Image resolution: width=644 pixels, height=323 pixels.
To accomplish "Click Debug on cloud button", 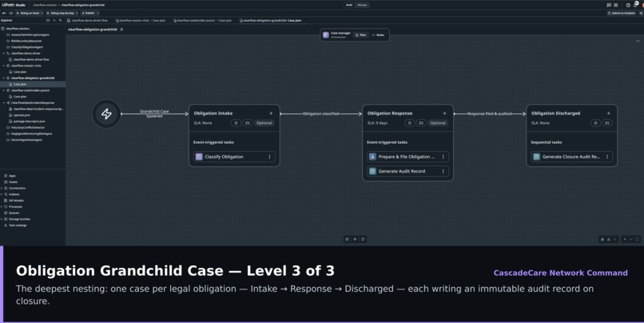I will (x=27, y=13).
